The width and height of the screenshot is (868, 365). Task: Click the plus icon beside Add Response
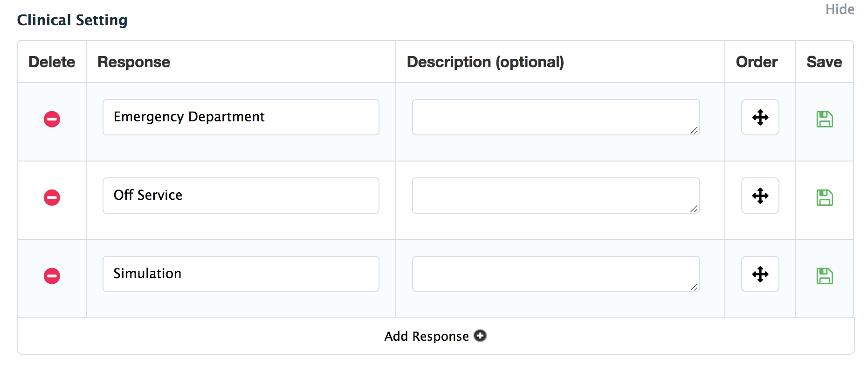[x=480, y=336]
